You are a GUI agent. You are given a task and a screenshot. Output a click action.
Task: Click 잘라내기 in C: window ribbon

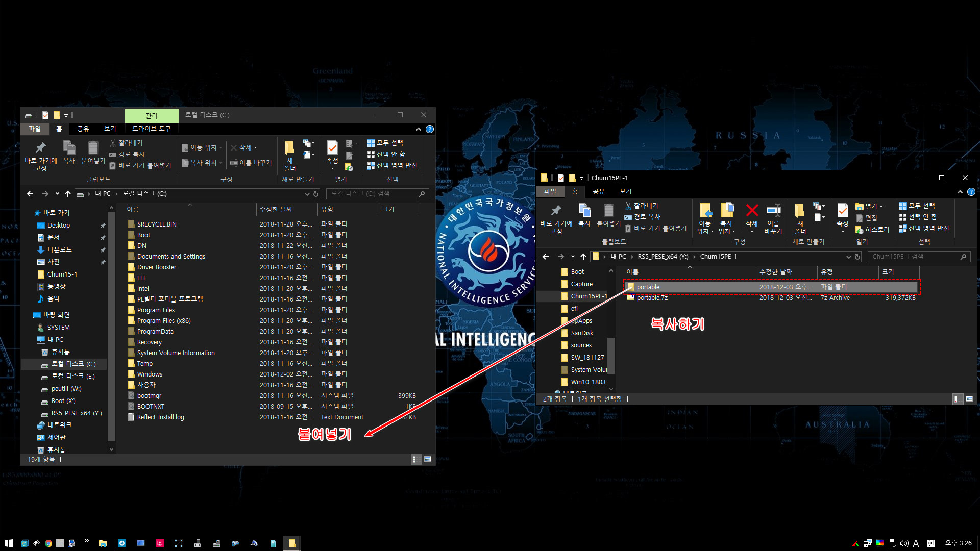click(x=127, y=143)
